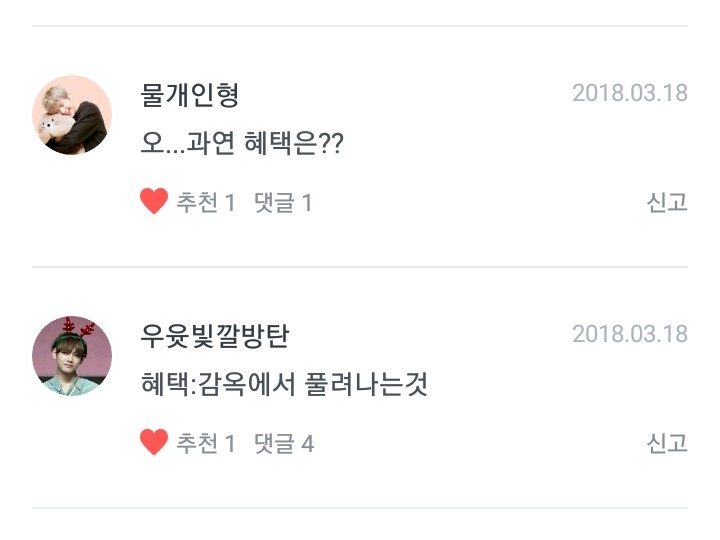Click the reply count number 4

point(308,443)
